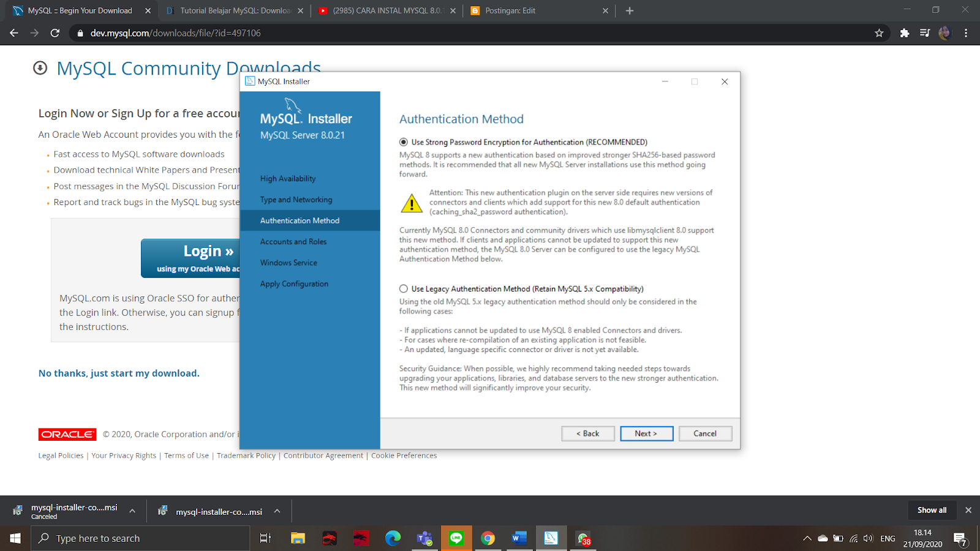Viewport: 980px width, 551px height.
Task: Open the High Availability step in sidebar
Action: [x=288, y=179]
